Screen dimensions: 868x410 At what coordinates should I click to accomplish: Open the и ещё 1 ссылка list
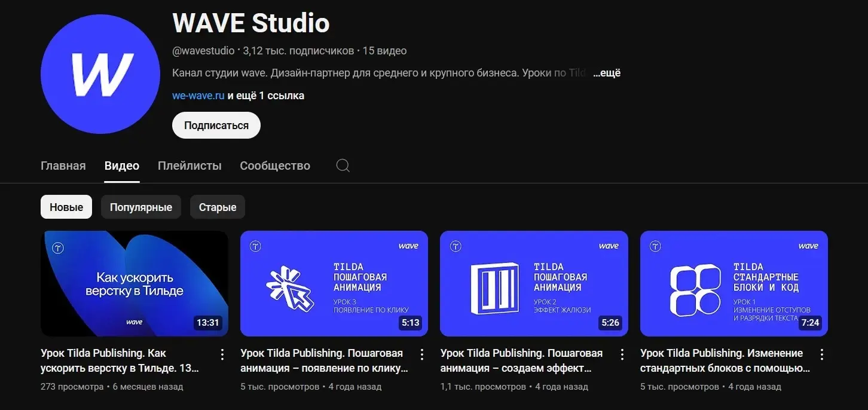click(267, 95)
